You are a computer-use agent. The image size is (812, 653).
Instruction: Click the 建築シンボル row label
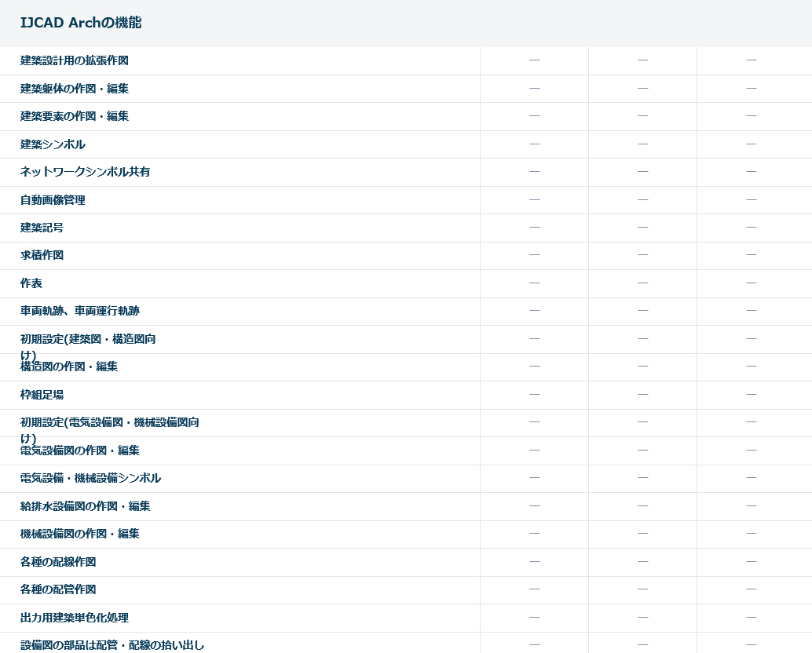(53, 144)
